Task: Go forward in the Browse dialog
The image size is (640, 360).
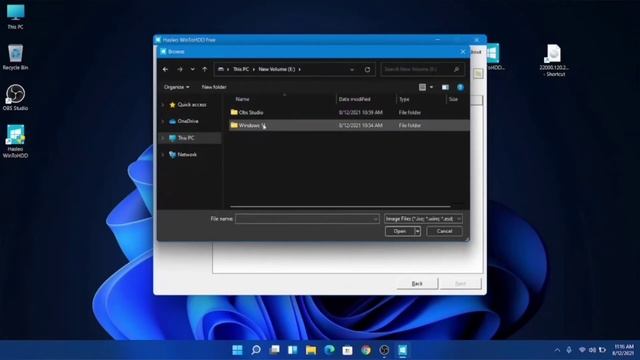Action: [180, 69]
